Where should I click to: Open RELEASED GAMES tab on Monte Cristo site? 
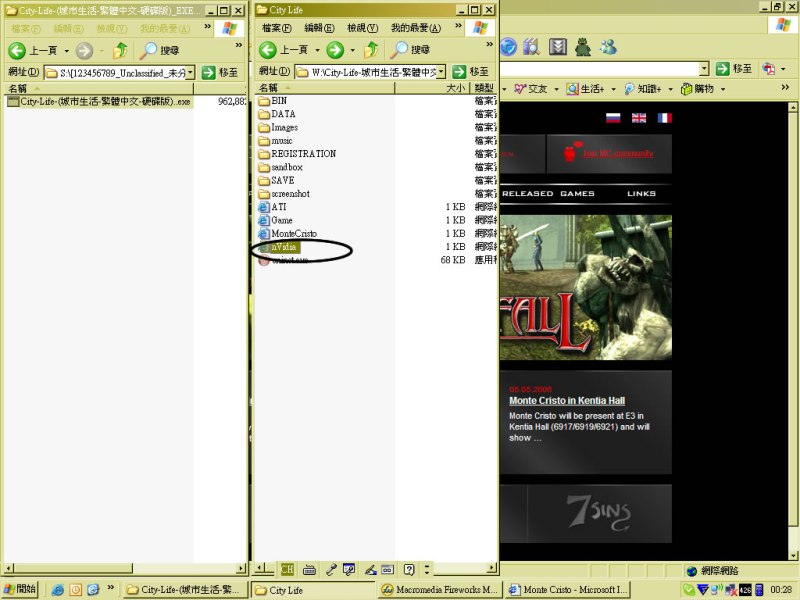coord(548,193)
